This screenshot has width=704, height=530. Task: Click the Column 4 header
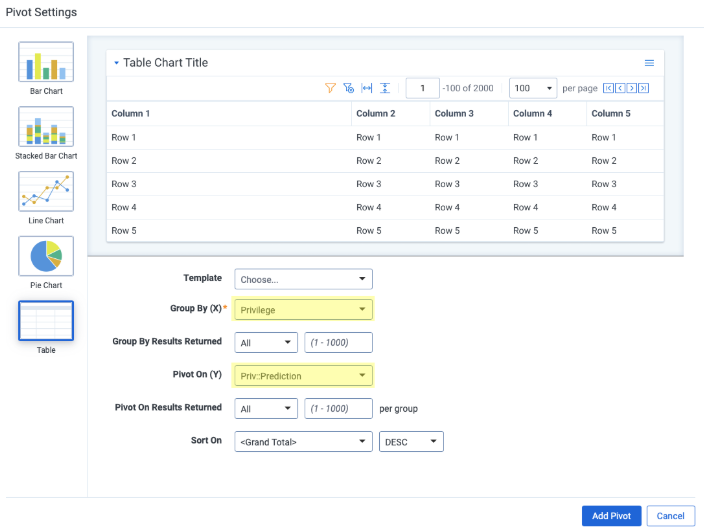547,114
